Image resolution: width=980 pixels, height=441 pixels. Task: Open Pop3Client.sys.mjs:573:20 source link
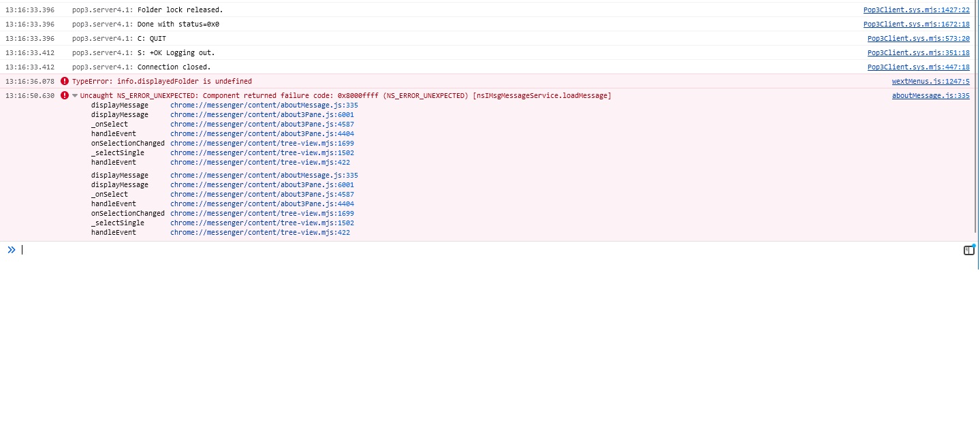point(918,38)
